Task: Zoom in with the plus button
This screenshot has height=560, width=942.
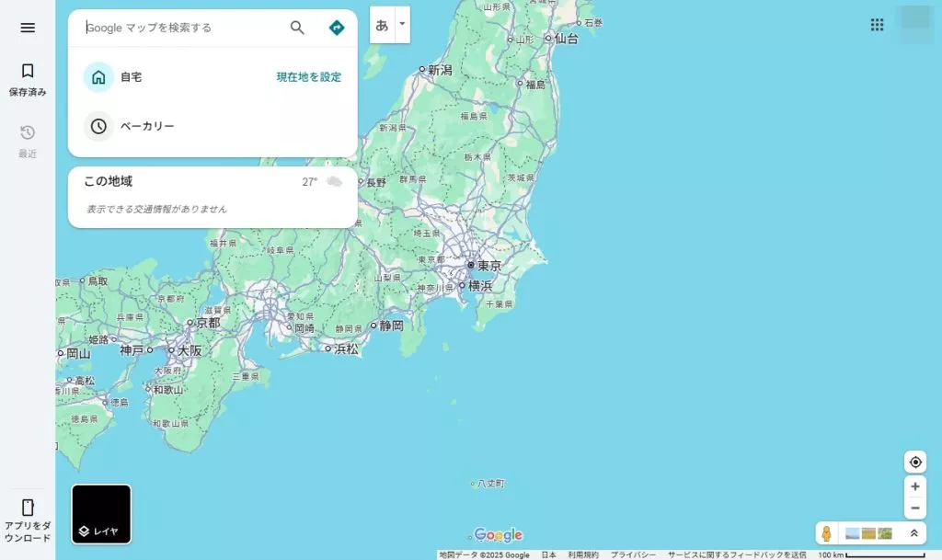Action: [x=915, y=486]
